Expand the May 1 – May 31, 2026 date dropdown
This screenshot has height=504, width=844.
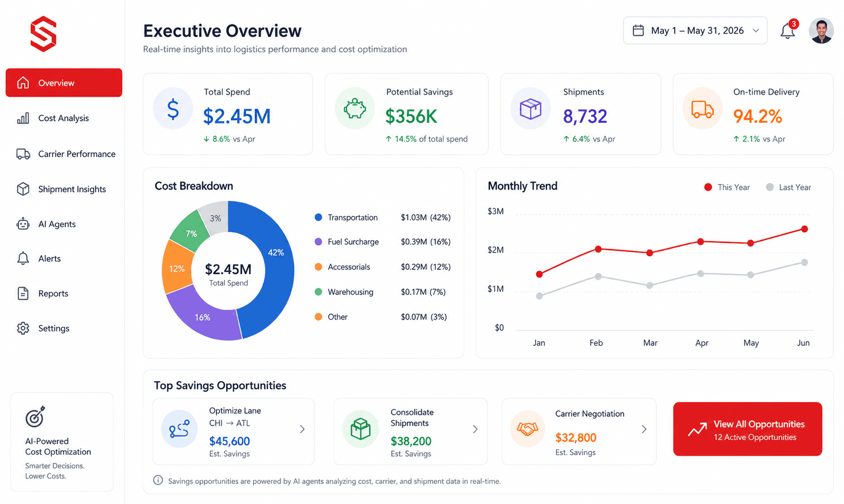click(695, 31)
